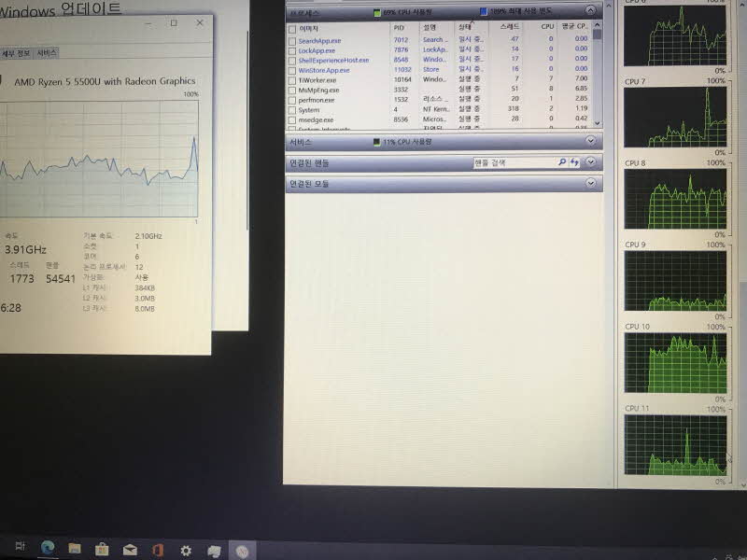Open the Office app on the taskbar

click(158, 550)
